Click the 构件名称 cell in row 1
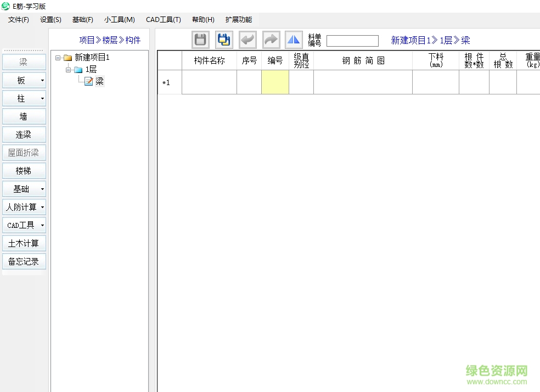Image resolution: width=540 pixels, height=392 pixels. tap(209, 82)
